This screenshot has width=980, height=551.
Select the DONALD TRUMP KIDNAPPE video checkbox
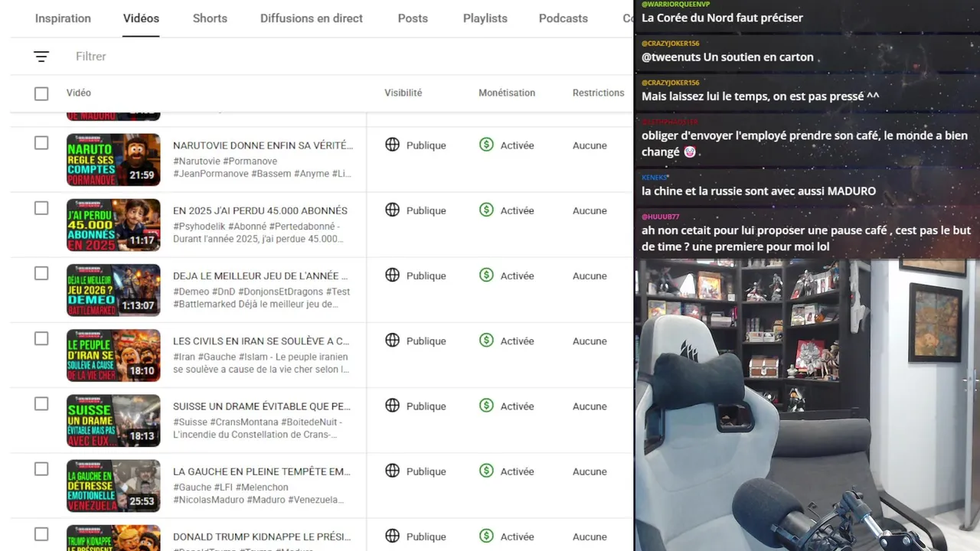(x=41, y=534)
